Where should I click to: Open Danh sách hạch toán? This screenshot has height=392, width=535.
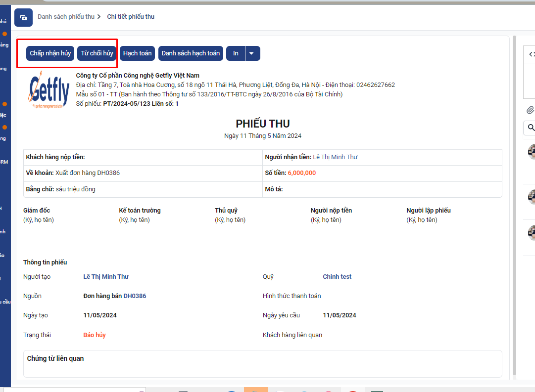click(x=191, y=53)
